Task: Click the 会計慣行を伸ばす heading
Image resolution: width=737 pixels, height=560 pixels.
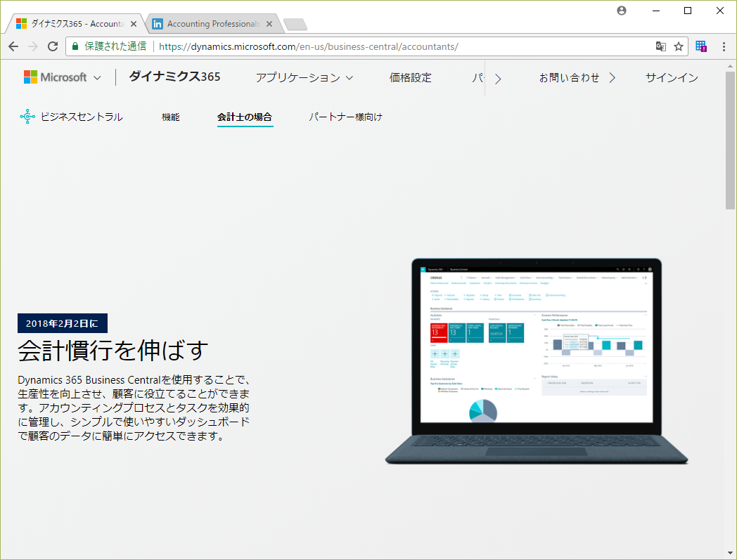Action: click(x=113, y=351)
